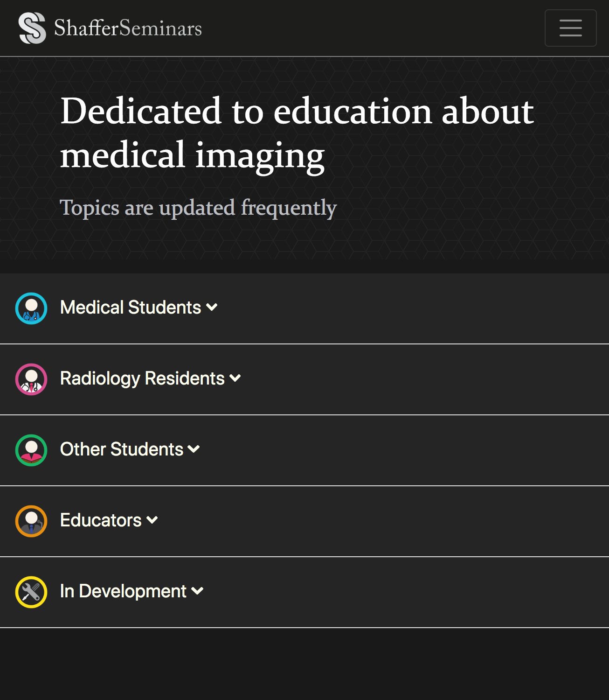The width and height of the screenshot is (609, 700).
Task: Expand the Educators chevron arrow
Action: point(152,520)
